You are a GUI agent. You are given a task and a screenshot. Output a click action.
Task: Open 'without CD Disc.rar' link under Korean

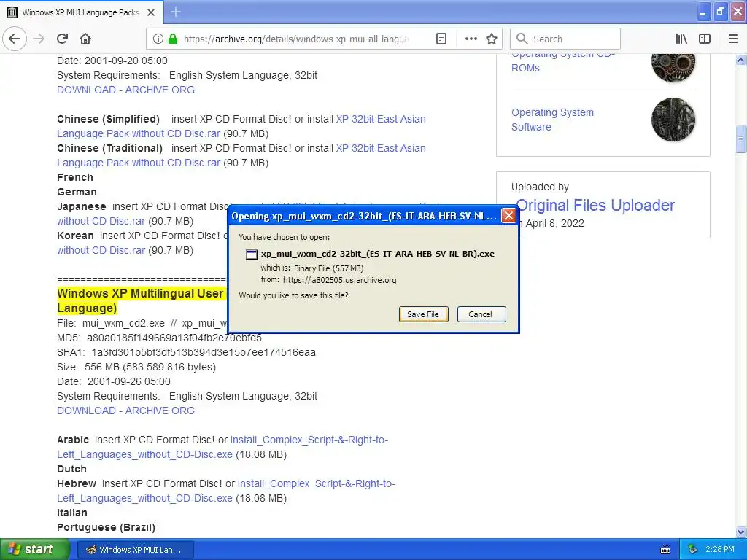(101, 251)
